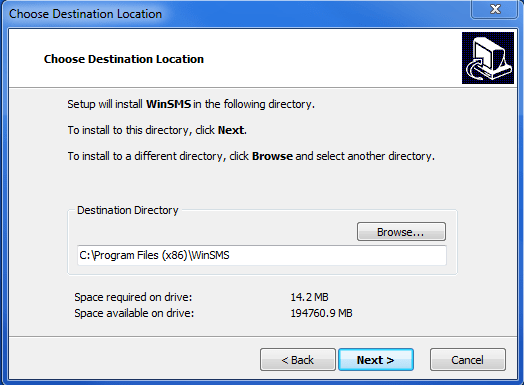Click the 'To install to a different directory' line

(251, 156)
